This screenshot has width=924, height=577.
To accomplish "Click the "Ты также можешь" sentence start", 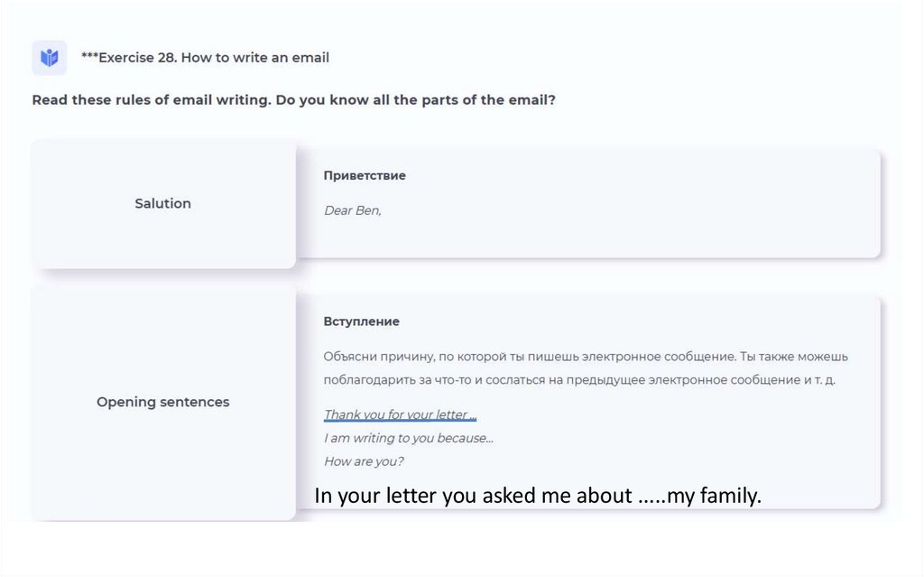I will coord(794,357).
